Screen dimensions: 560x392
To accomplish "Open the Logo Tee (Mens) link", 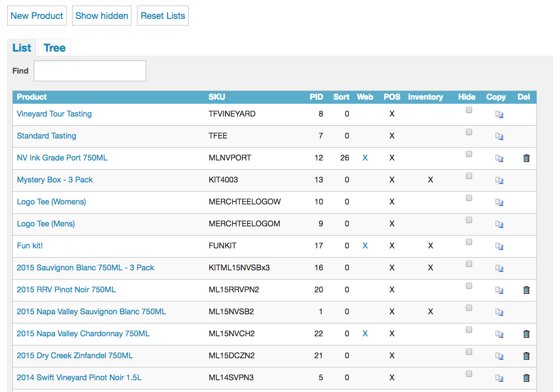I will pyautogui.click(x=46, y=223).
